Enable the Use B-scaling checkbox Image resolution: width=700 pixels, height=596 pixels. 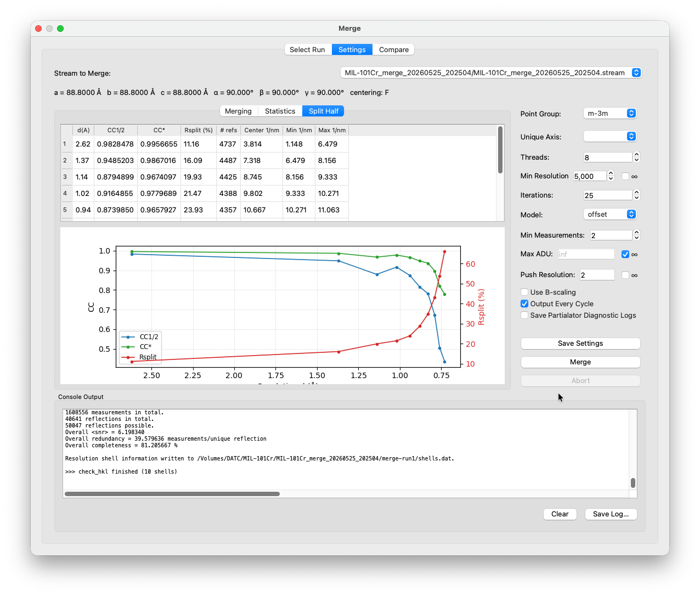pos(524,292)
